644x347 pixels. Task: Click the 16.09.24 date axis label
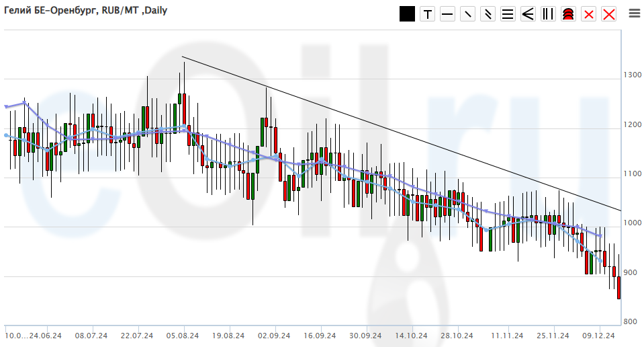(x=319, y=335)
